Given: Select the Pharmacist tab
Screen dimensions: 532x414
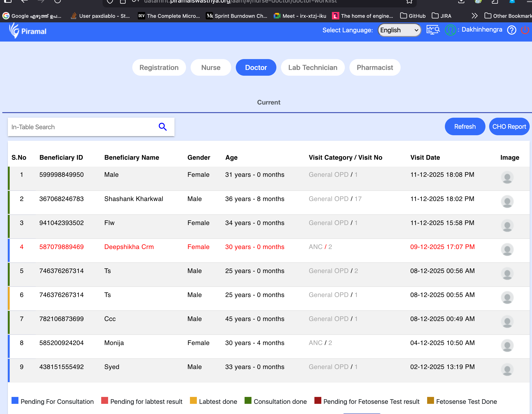Looking at the screenshot, I should point(375,68).
